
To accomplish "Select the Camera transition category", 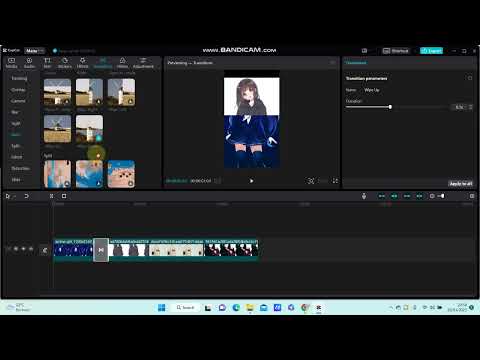I will [18, 101].
